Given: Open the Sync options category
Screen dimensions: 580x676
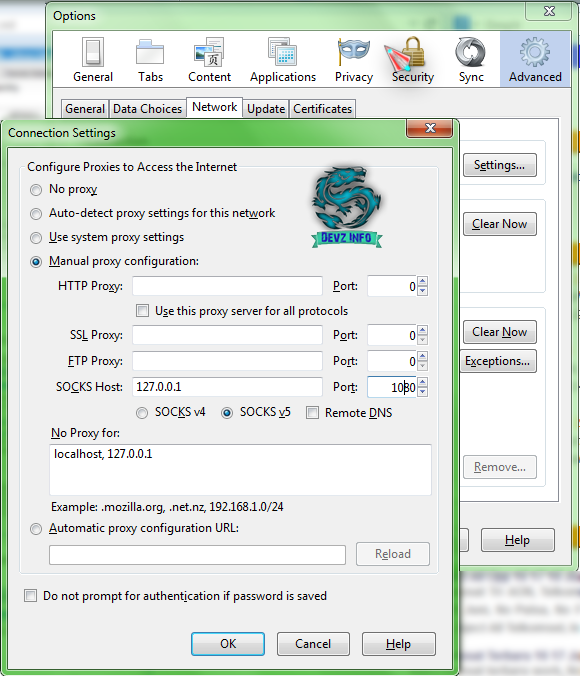Looking at the screenshot, I should click(x=471, y=59).
